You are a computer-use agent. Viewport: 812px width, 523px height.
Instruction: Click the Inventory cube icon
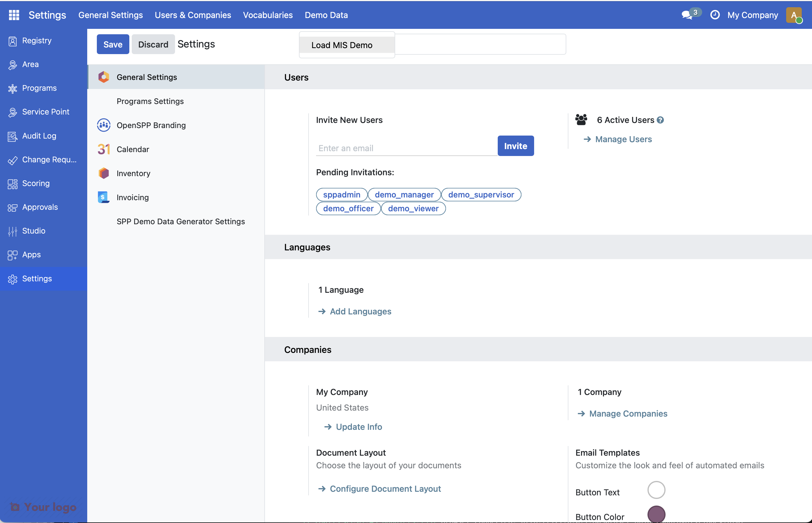tap(104, 173)
